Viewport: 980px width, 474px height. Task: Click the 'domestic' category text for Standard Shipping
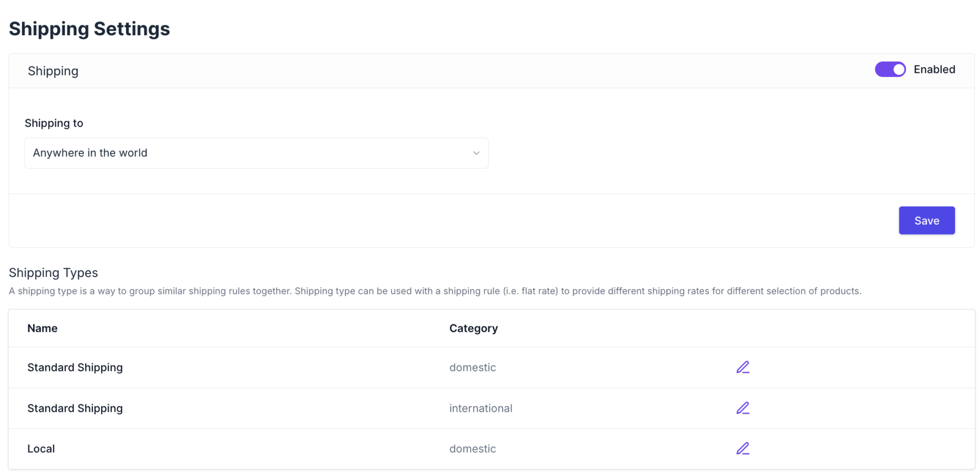pyautogui.click(x=472, y=367)
